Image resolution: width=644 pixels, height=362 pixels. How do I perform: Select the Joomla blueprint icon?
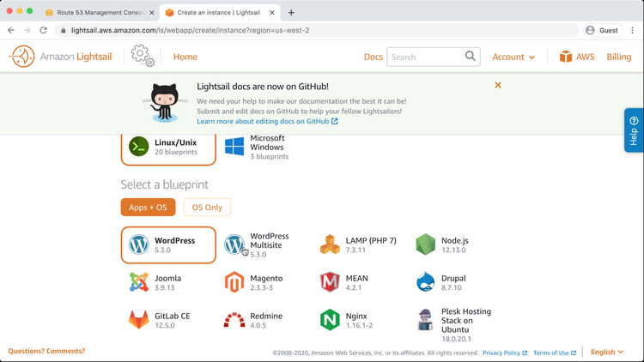pyautogui.click(x=138, y=282)
